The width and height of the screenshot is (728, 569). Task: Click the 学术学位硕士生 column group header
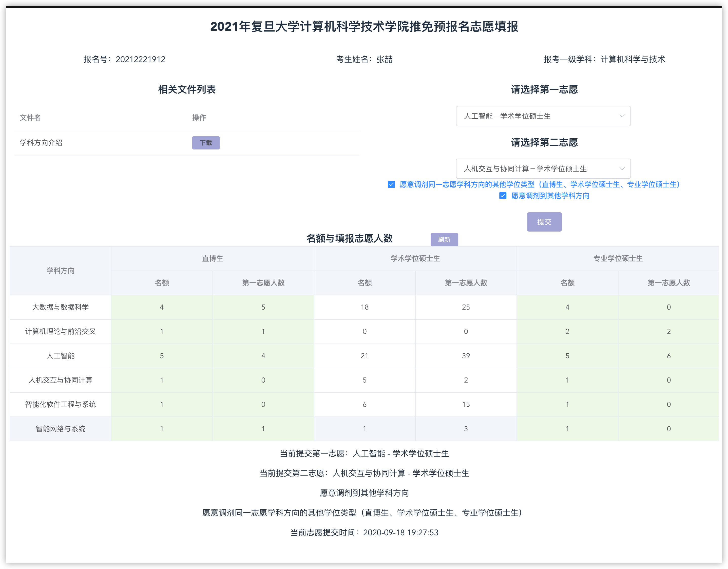click(415, 258)
